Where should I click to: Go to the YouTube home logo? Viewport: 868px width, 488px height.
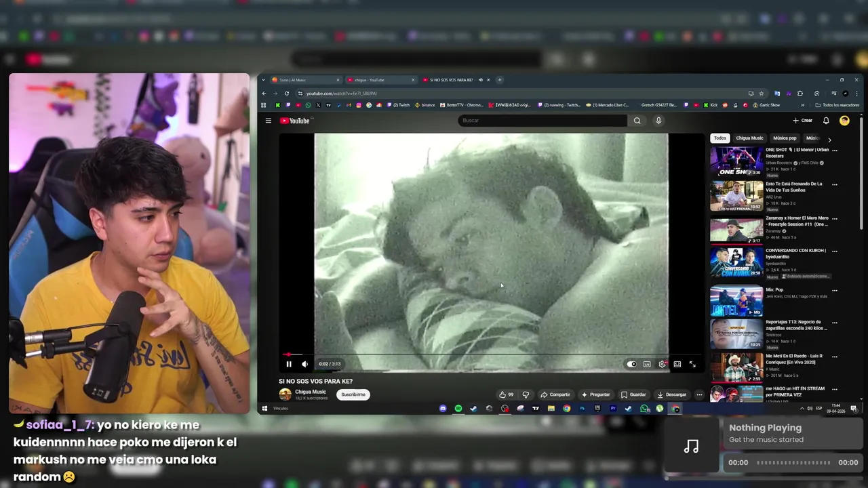294,121
